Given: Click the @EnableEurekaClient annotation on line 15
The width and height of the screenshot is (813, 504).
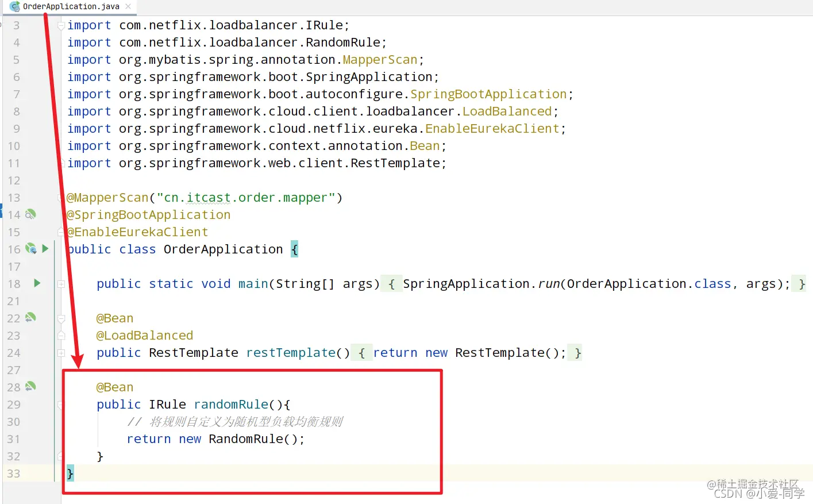Looking at the screenshot, I should 137,232.
